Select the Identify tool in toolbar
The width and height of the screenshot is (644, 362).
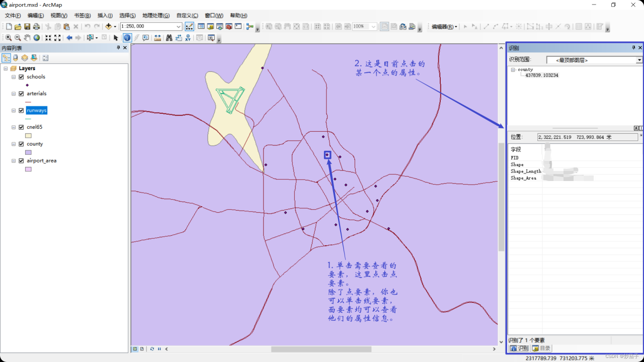pyautogui.click(x=127, y=38)
